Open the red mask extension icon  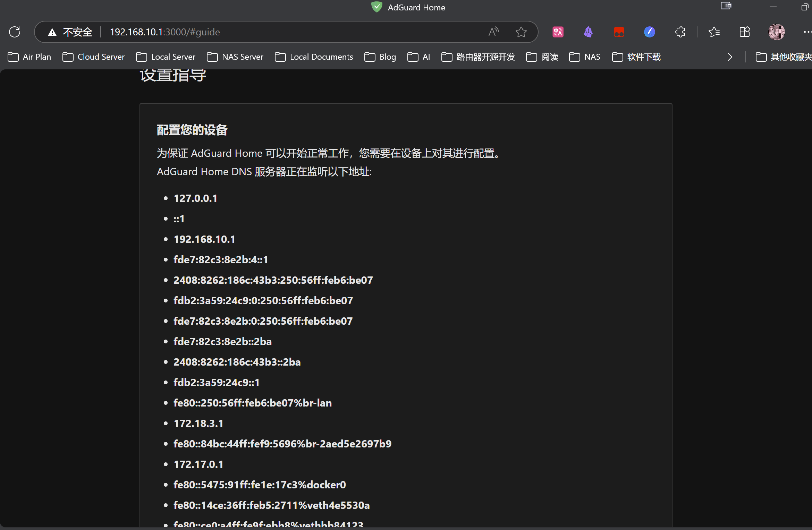(x=619, y=32)
